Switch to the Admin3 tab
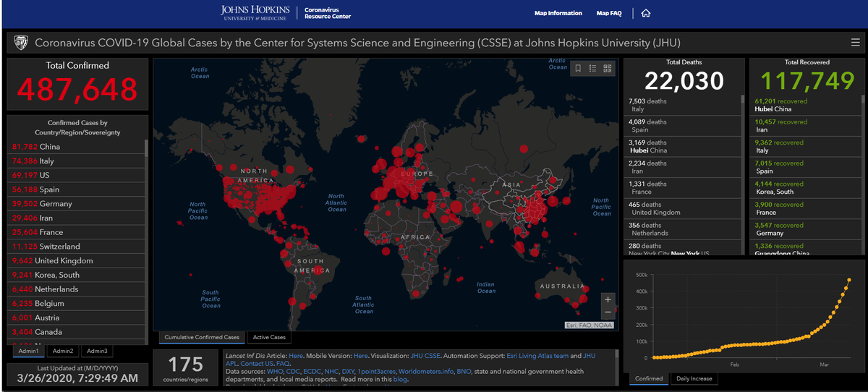This screenshot has height=392, width=868. click(97, 351)
